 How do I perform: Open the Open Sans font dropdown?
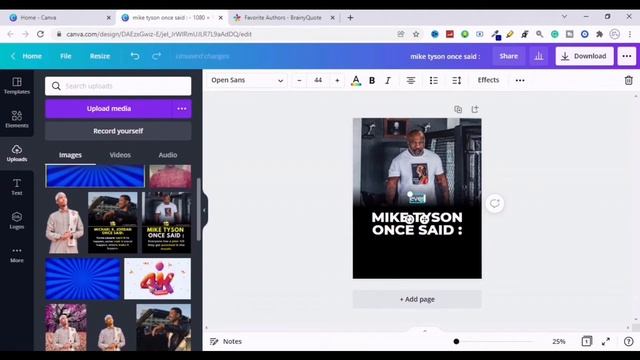click(247, 80)
